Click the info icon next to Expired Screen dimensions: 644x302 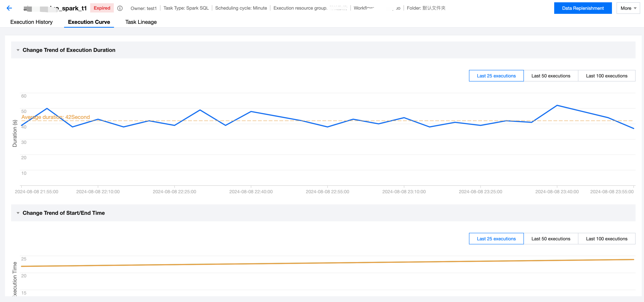pyautogui.click(x=120, y=8)
